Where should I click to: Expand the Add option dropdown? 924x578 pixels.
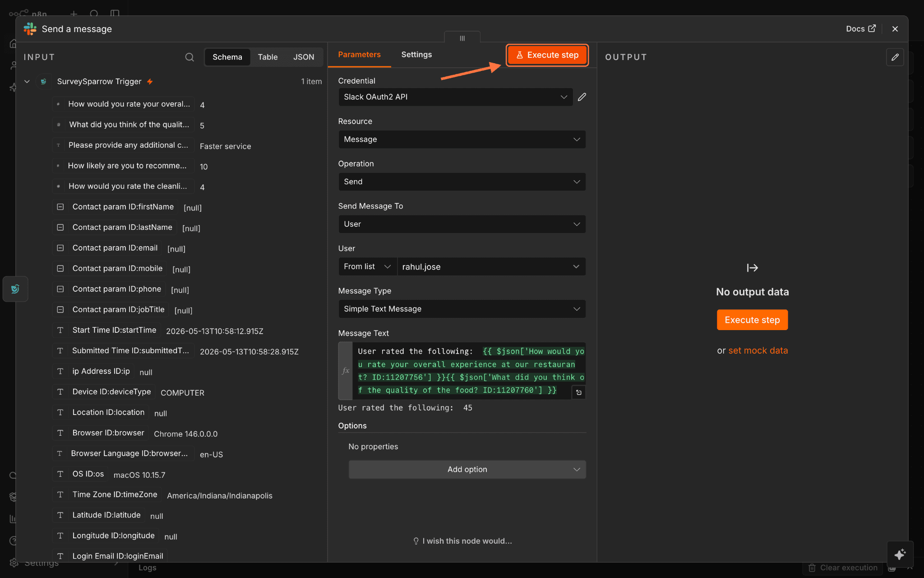[467, 470]
